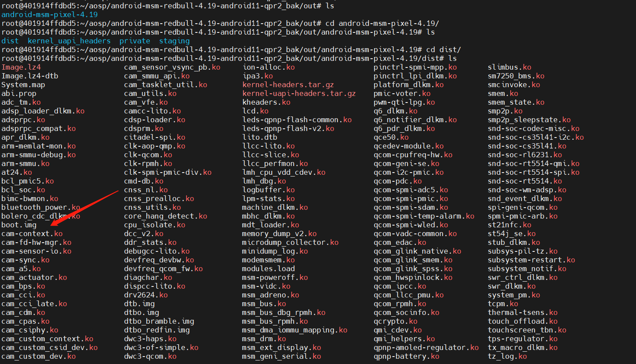Click snd-soc-cs35l41-i2c.ko module
636x364 pixels.
click(536, 137)
